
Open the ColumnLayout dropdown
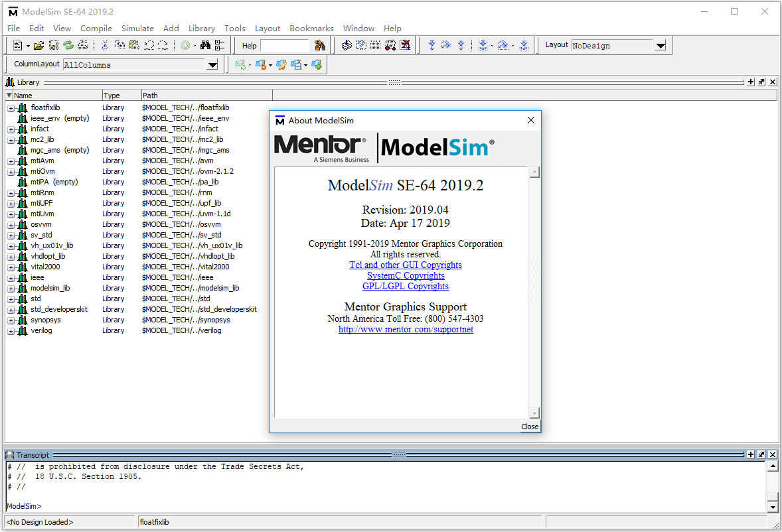(x=212, y=64)
